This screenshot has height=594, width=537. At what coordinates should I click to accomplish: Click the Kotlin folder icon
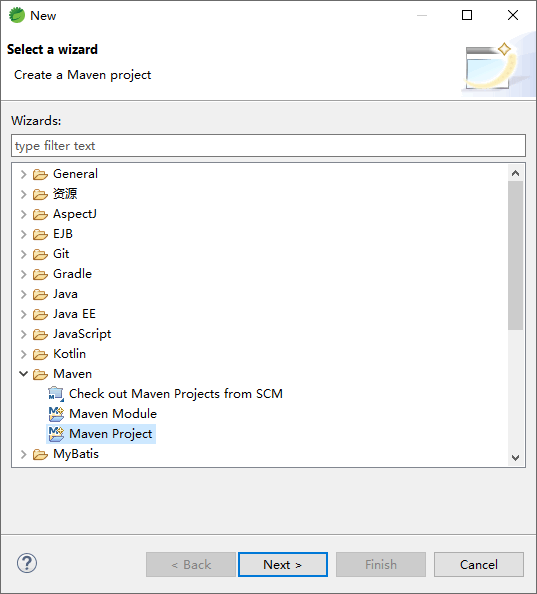click(40, 354)
